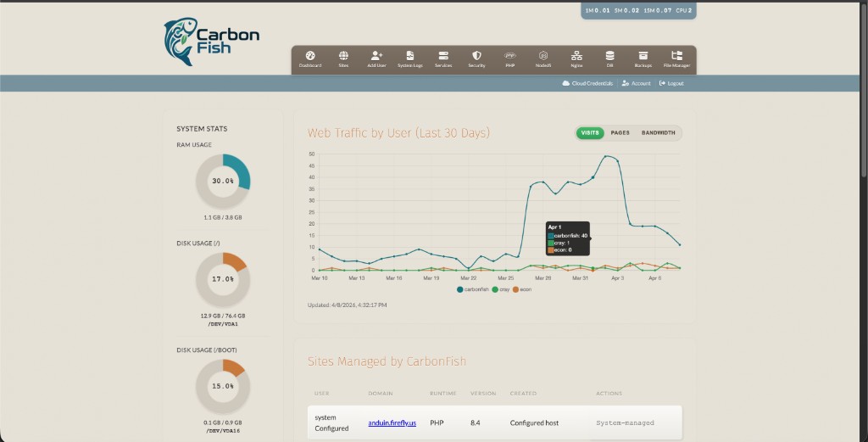Open the Security shield icon
Viewport: 868px width, 442px height.
click(476, 55)
